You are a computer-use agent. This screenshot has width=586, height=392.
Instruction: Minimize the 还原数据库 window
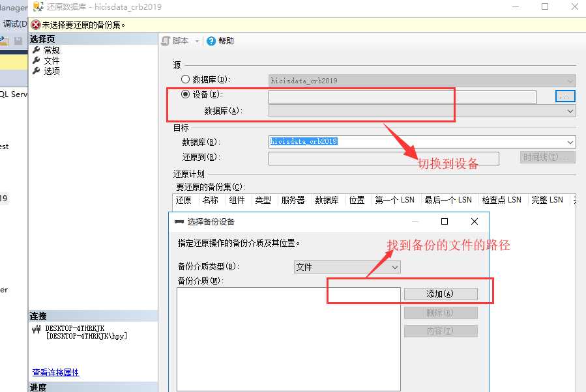pyautogui.click(x=516, y=7)
